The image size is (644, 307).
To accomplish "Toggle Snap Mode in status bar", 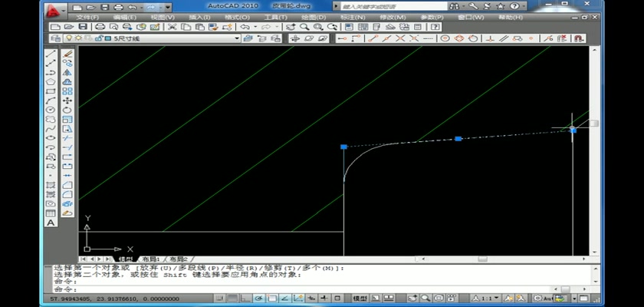I will point(221,298).
